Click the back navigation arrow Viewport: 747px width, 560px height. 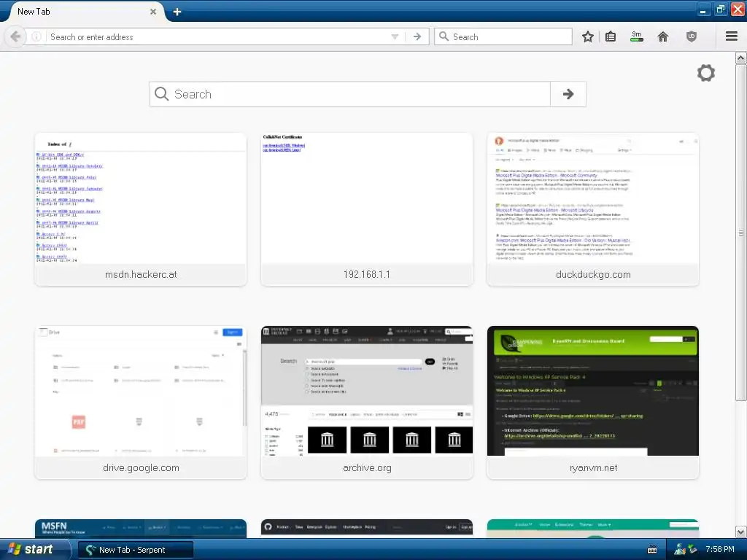coord(15,36)
